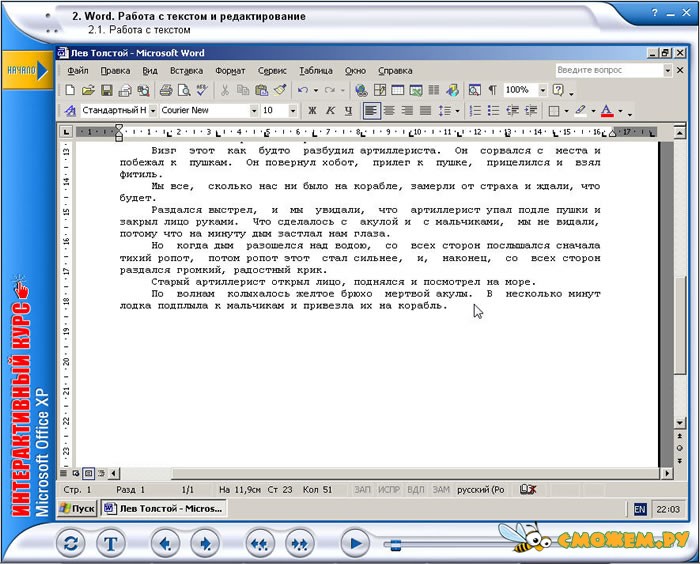
Task: Expand the font color arrow
Action: click(x=620, y=111)
